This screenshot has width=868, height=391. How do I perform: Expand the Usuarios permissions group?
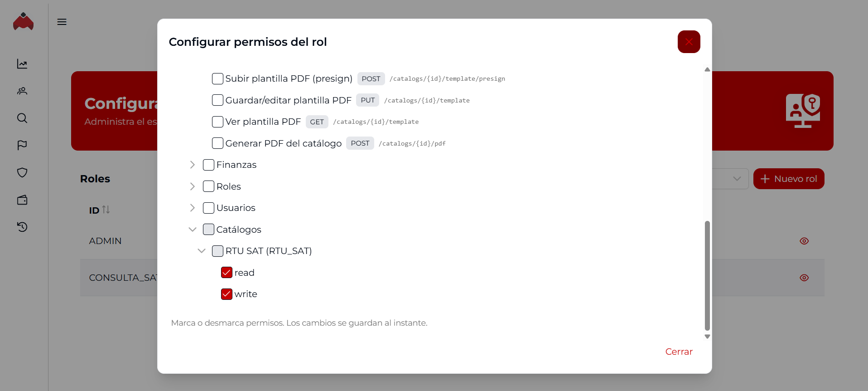(192, 208)
